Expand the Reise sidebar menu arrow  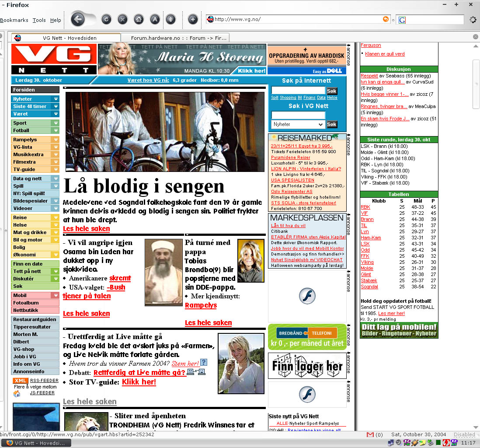pyautogui.click(x=56, y=217)
